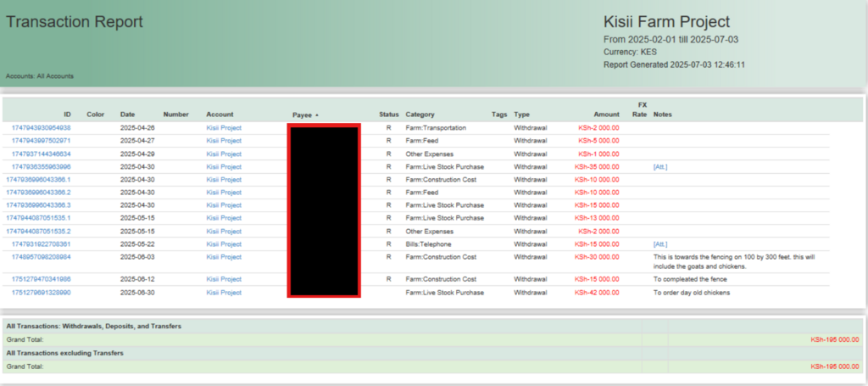The image size is (868, 386).
Task: Click the Status column header
Action: [388, 115]
